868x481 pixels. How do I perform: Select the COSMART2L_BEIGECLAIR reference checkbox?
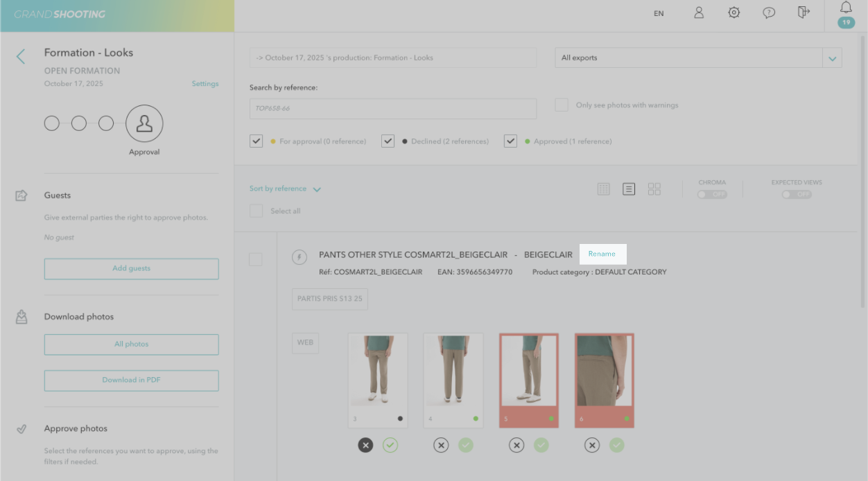256,260
